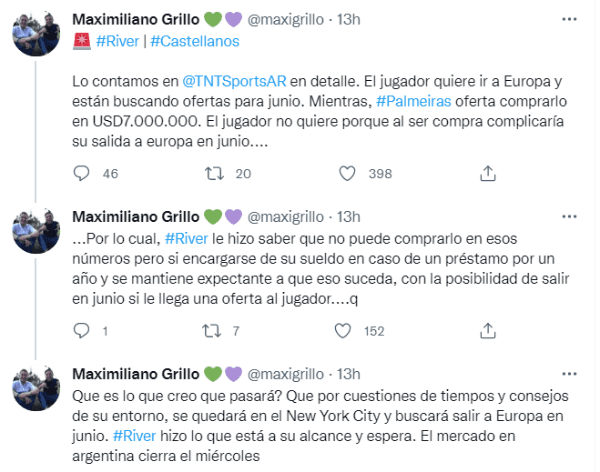Image resolution: width=600 pixels, height=472 pixels.
Task: Like the second tweet with 152 likes
Action: point(347,330)
